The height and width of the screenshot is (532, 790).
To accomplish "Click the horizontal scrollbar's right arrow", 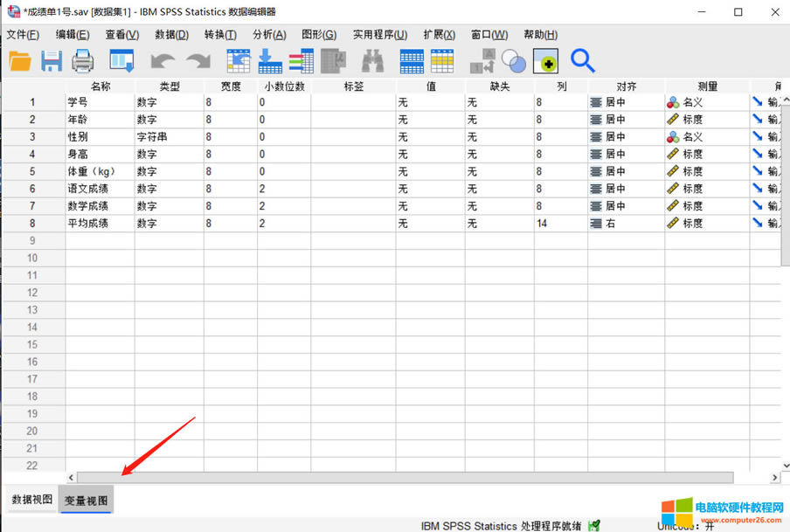I will pos(774,478).
